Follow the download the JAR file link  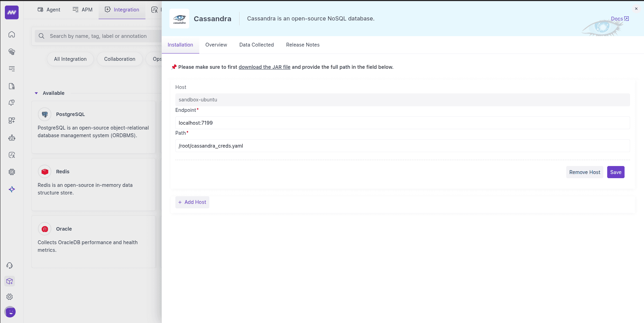[264, 67]
